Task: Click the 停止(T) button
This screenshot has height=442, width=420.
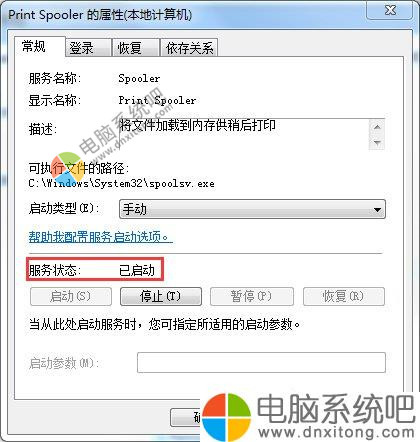Action: (x=161, y=296)
